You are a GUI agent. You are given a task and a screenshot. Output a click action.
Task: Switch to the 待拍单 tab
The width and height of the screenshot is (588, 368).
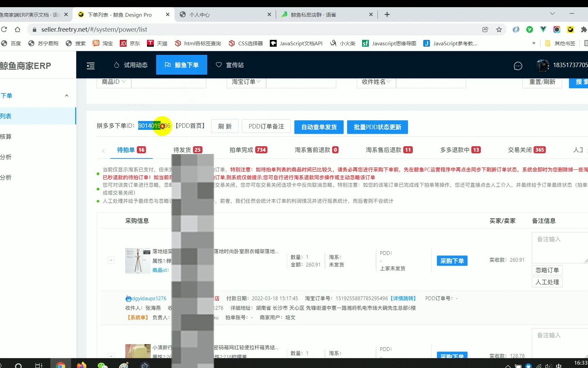(131, 150)
